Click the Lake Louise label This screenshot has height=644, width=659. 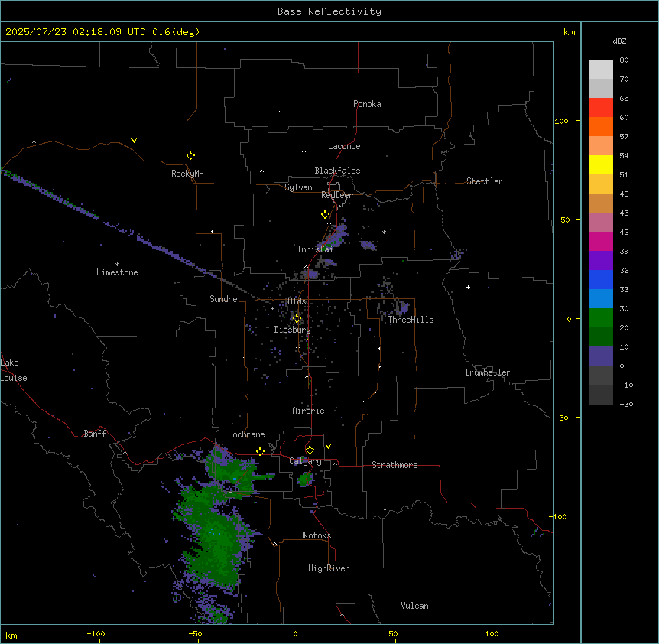[14, 370]
